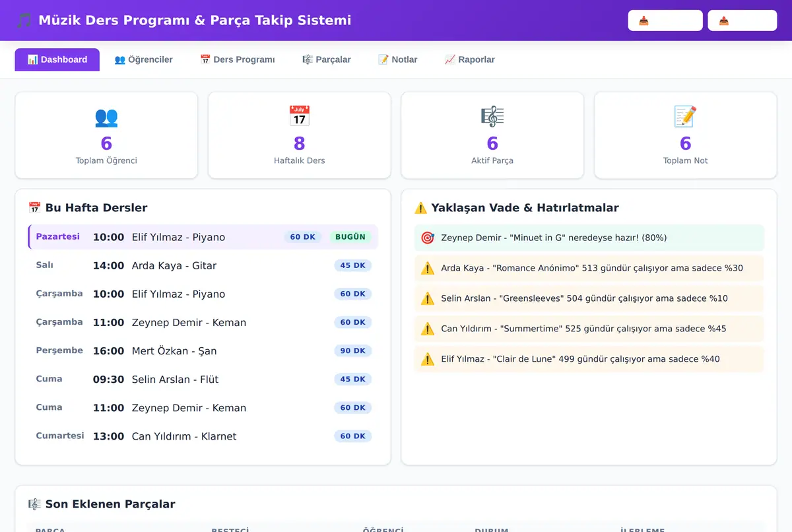Click the 45 DK badge on Arda Kaya lesson

point(353,265)
